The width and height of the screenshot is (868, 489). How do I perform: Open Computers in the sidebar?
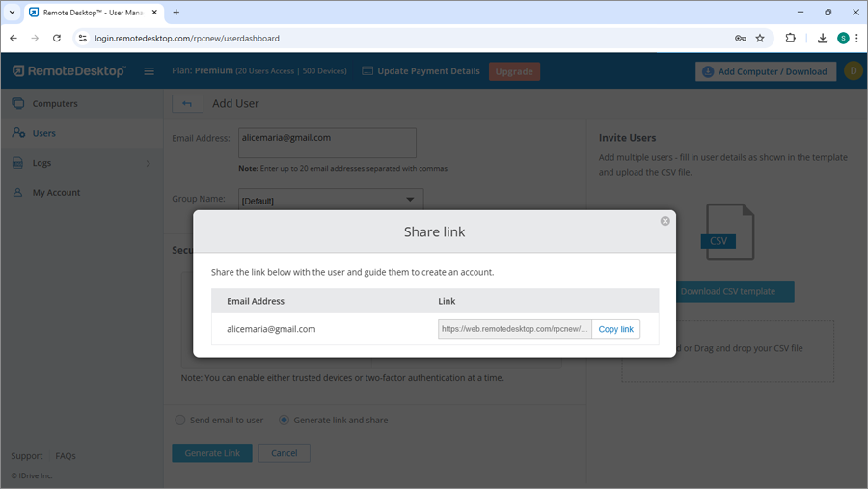[x=55, y=103]
